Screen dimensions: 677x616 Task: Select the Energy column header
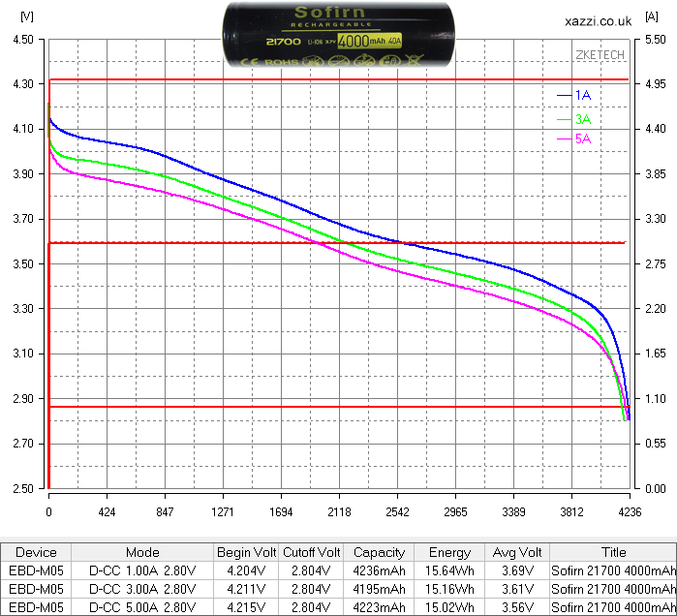pos(450,552)
